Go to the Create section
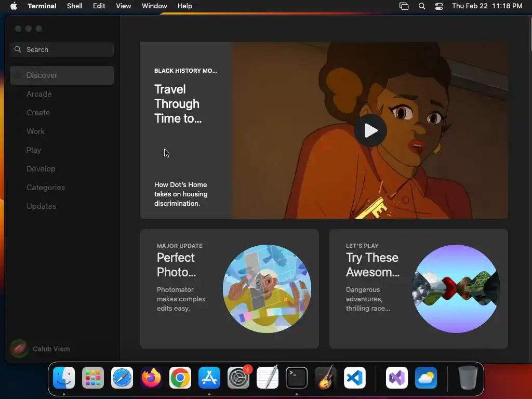This screenshot has width=532, height=399. pyautogui.click(x=62, y=113)
